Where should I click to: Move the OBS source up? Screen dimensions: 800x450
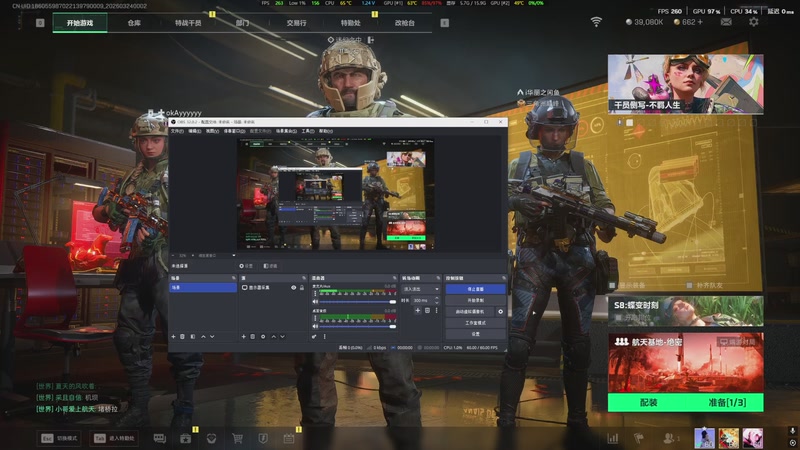tap(273, 337)
